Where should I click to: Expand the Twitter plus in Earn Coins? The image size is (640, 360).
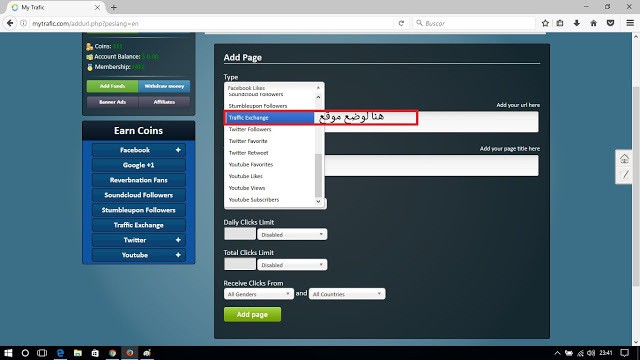(x=178, y=240)
